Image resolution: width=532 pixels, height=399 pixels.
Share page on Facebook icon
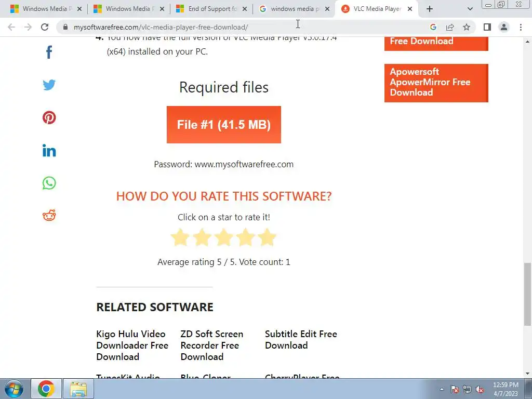tap(49, 52)
